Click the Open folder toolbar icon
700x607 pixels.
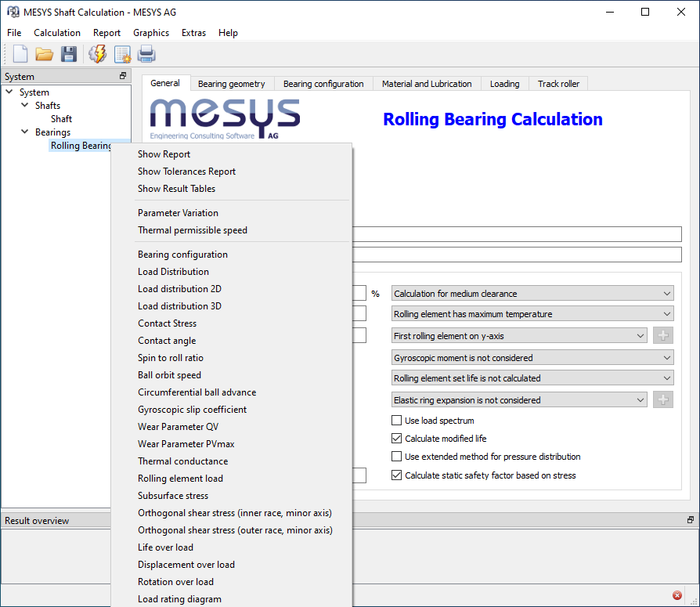45,54
